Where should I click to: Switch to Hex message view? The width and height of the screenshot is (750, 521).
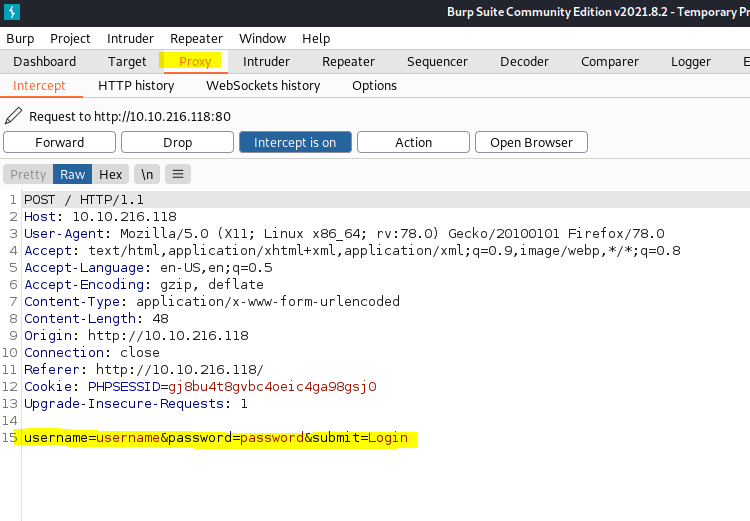click(x=110, y=174)
